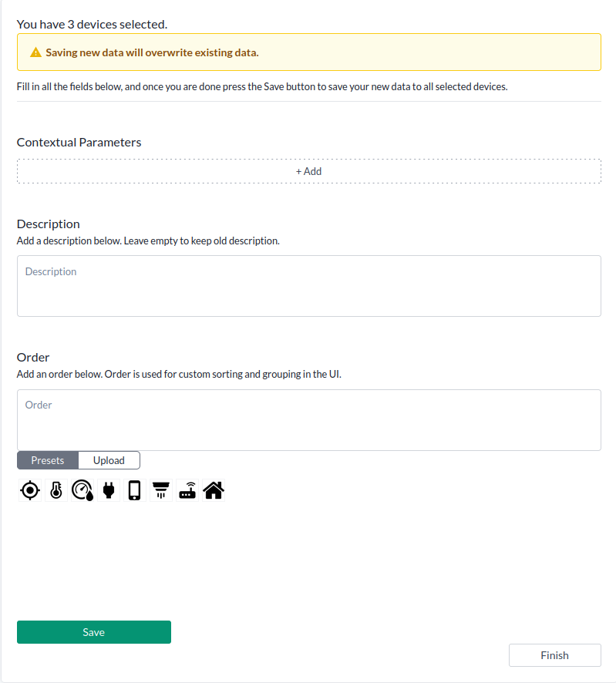Choose the thermometer preset icon
The height and width of the screenshot is (683, 616).
pos(56,490)
